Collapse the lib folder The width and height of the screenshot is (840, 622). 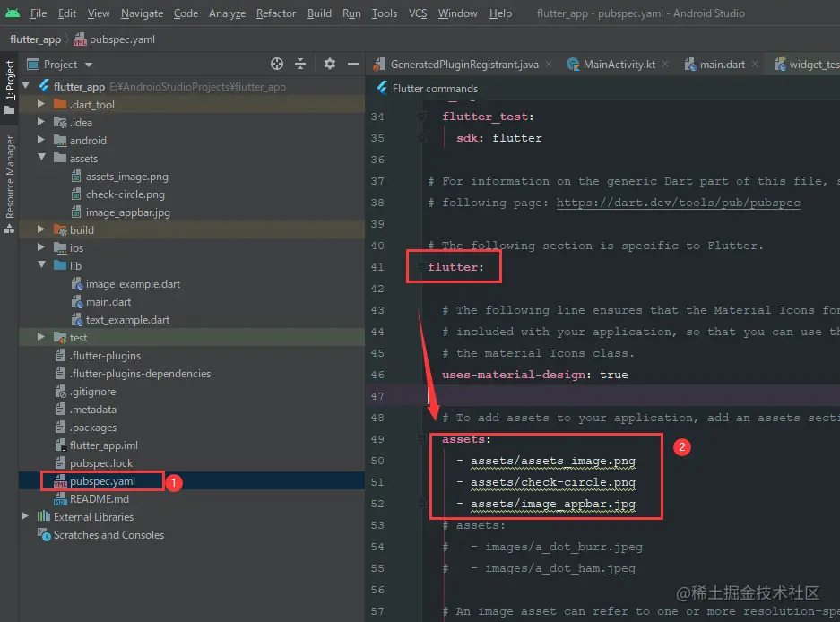41,264
